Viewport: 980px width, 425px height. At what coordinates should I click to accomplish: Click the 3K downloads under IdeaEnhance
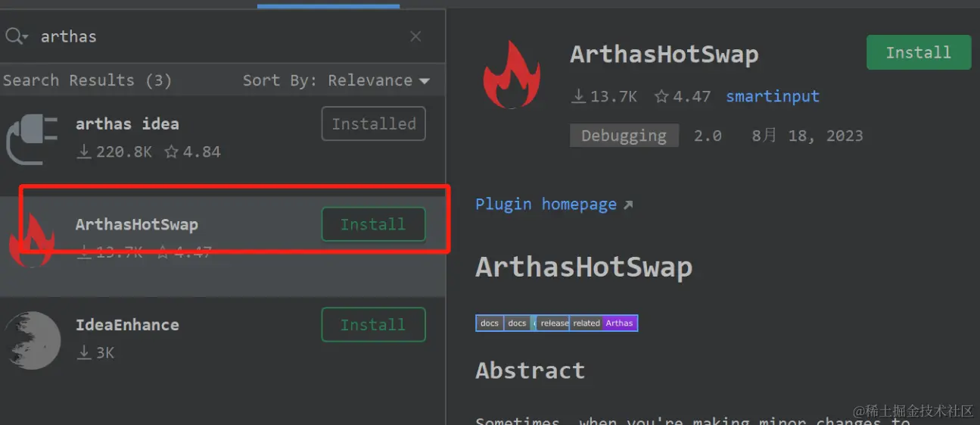pyautogui.click(x=96, y=352)
